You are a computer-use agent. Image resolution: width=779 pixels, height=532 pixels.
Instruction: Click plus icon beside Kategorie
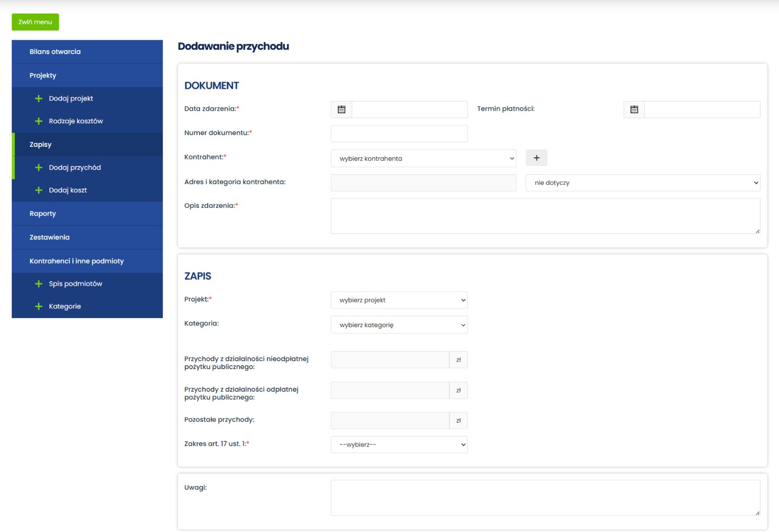click(x=39, y=306)
